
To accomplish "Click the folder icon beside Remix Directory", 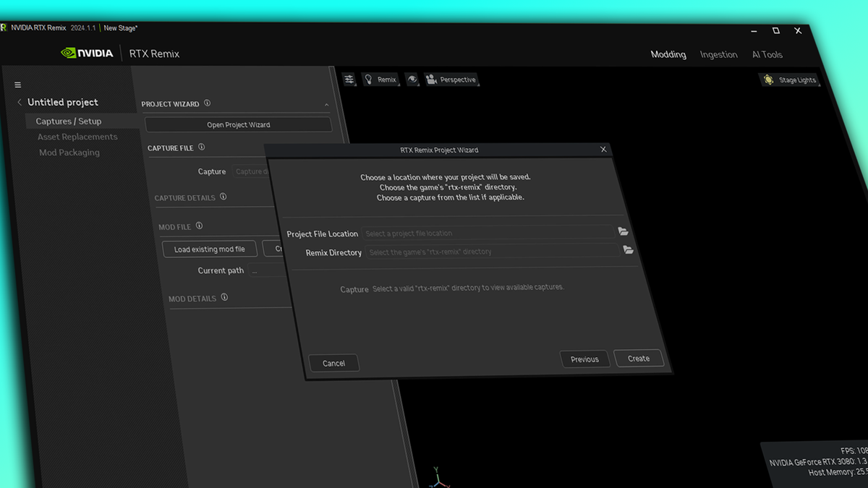I will coord(629,249).
